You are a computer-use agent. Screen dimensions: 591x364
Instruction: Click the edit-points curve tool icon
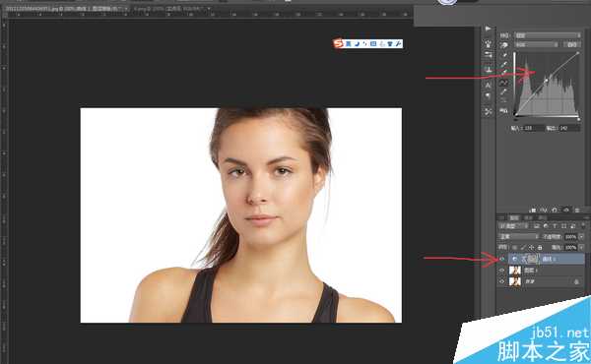point(504,83)
